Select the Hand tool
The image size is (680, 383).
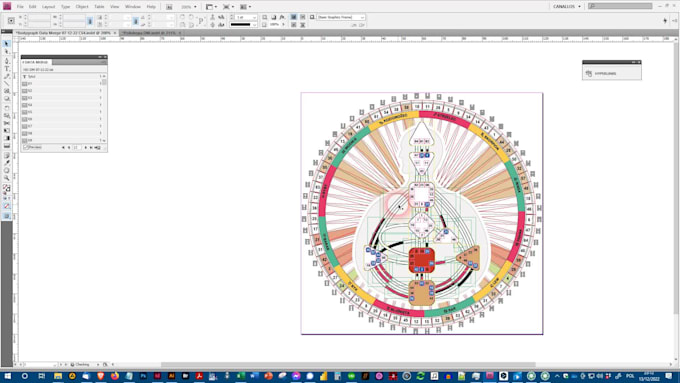tap(7, 170)
